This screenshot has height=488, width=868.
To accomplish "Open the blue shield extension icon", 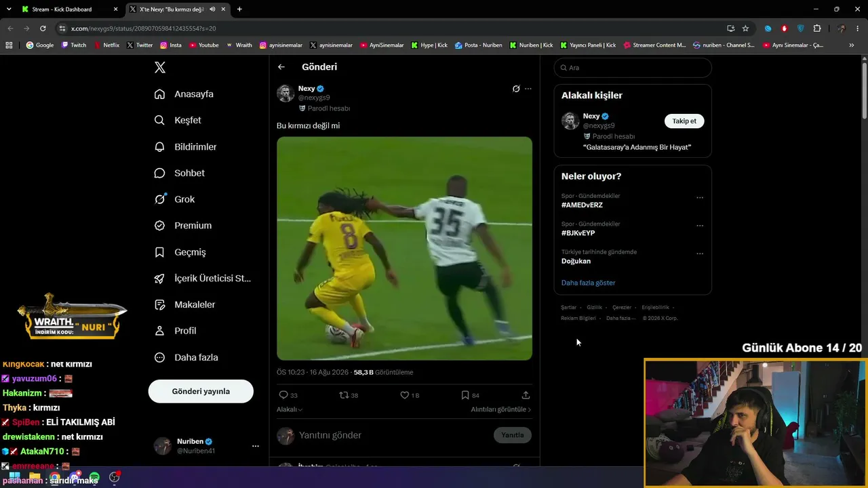I will 801,28.
